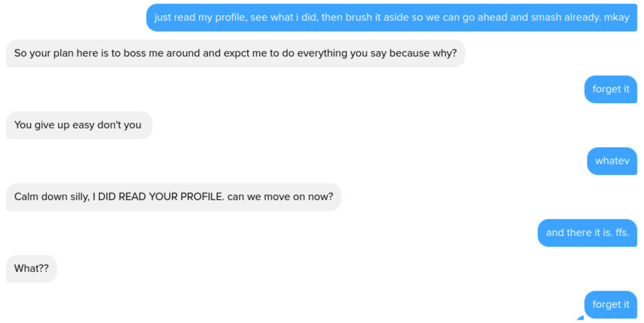Screen dimensions: 644x323
Task: Click the long blue "just read my profile" message
Action: point(391,17)
